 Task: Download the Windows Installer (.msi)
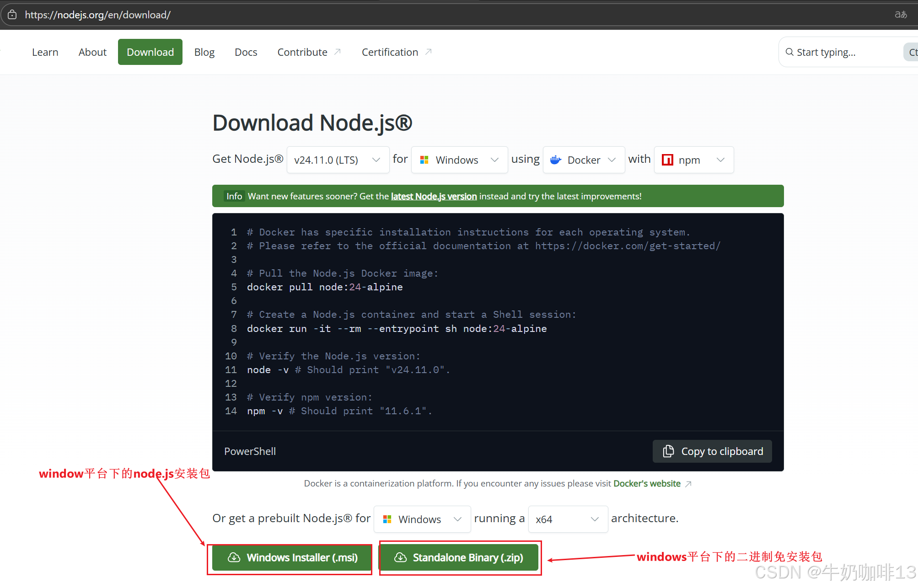[292, 557]
